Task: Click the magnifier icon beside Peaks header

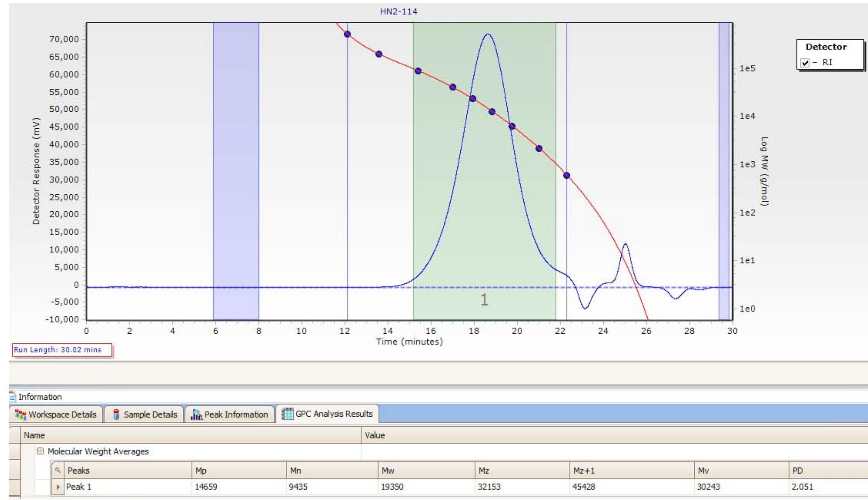Action: (59, 471)
